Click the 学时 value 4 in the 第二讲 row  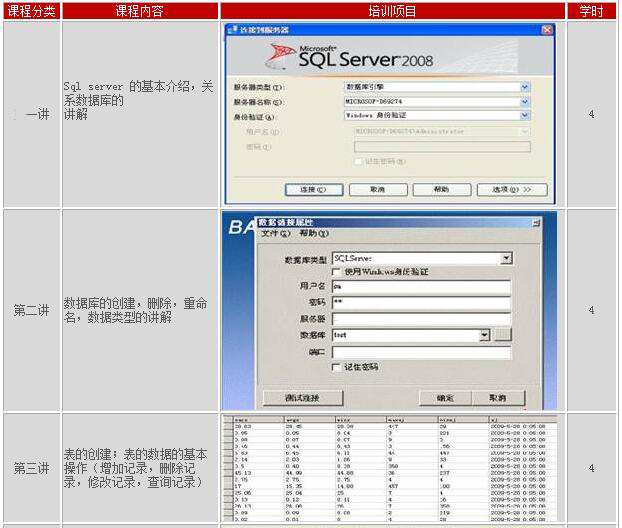[x=591, y=310]
